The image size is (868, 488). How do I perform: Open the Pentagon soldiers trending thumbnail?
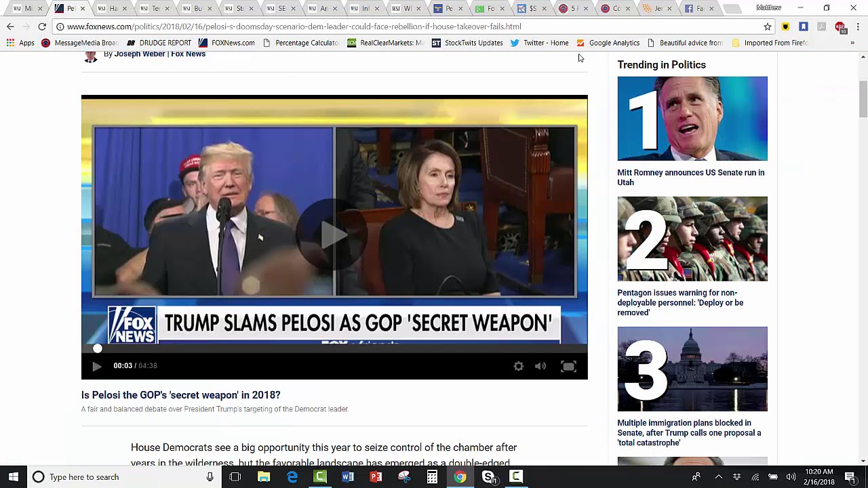coord(692,239)
